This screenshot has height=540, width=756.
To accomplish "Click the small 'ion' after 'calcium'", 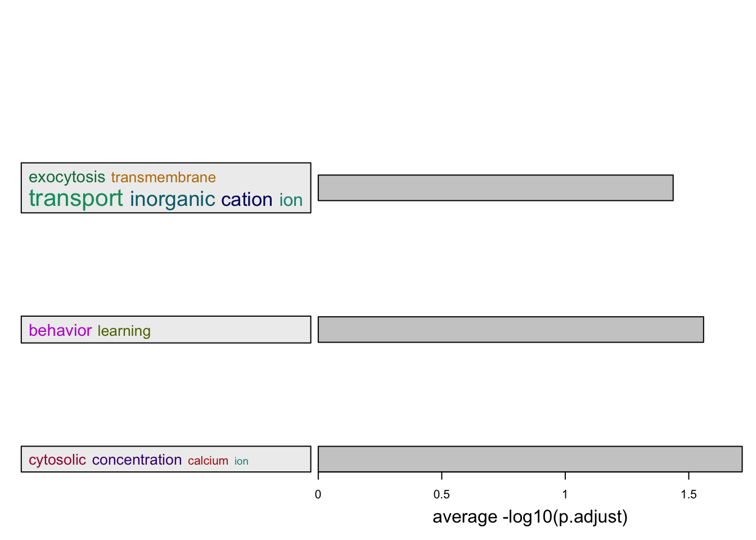I will [x=241, y=462].
